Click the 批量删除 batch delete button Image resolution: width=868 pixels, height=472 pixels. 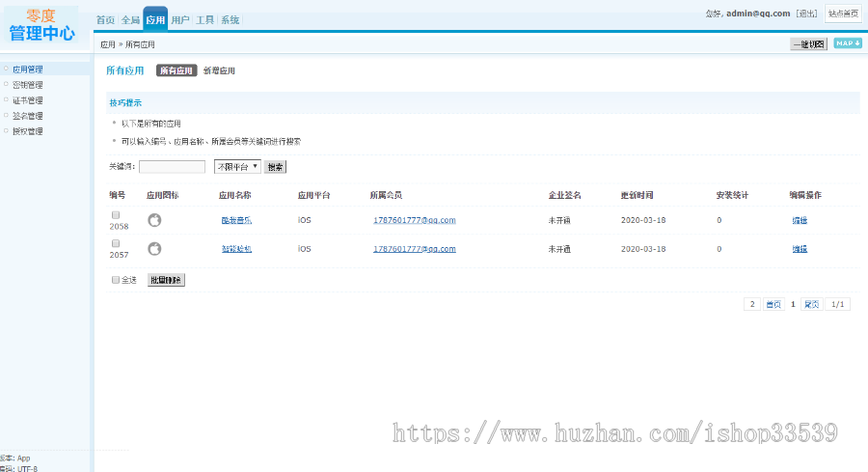click(x=165, y=280)
